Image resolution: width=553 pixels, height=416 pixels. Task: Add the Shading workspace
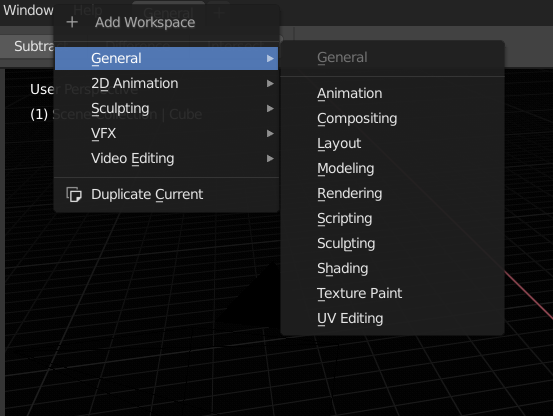point(393,269)
